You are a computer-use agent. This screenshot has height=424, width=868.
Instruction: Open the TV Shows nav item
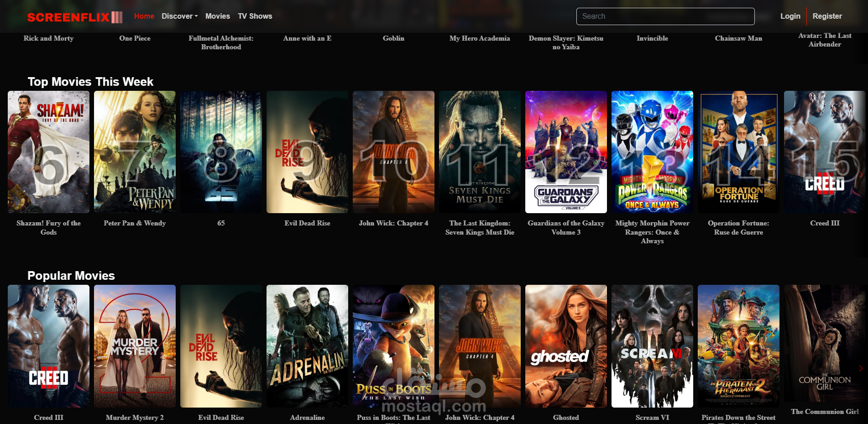(255, 16)
